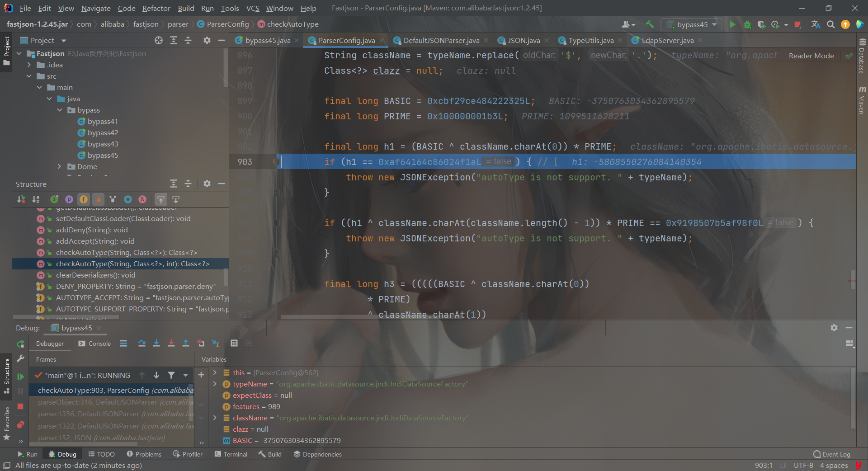Run with Coverage using the shield icon
Image resolution: width=868 pixels, height=471 pixels.
pos(761,24)
